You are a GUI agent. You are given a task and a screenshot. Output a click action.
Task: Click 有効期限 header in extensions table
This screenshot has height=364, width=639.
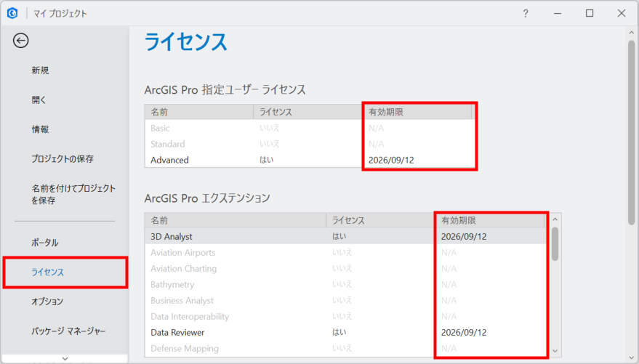click(489, 220)
